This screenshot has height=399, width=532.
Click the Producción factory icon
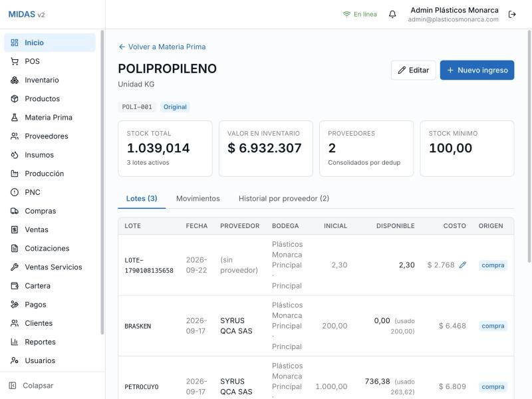pos(14,174)
